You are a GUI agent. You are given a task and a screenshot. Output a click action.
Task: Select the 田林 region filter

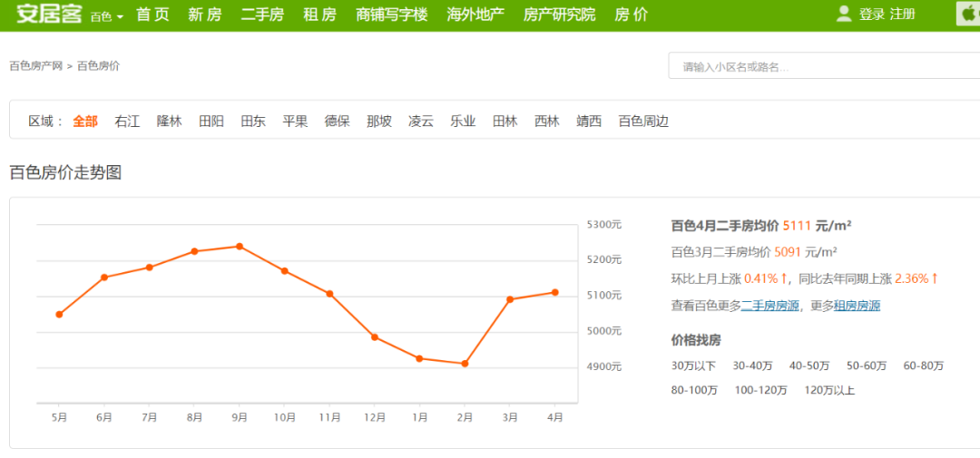[x=505, y=122]
